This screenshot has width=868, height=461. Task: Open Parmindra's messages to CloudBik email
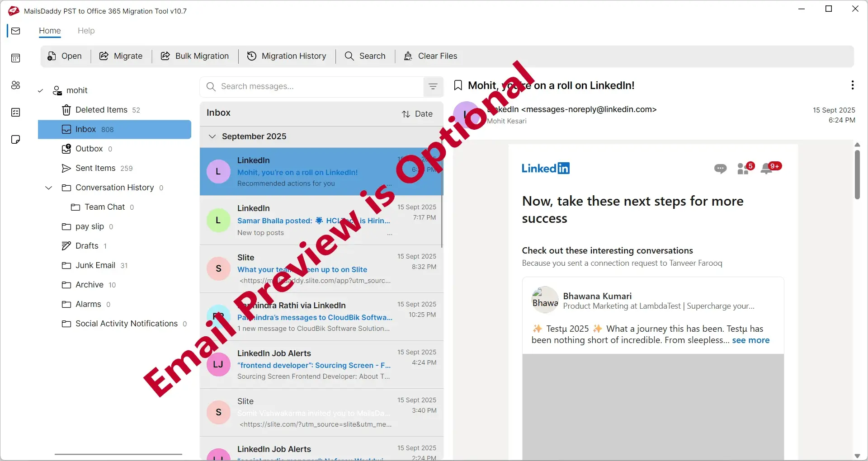point(321,317)
